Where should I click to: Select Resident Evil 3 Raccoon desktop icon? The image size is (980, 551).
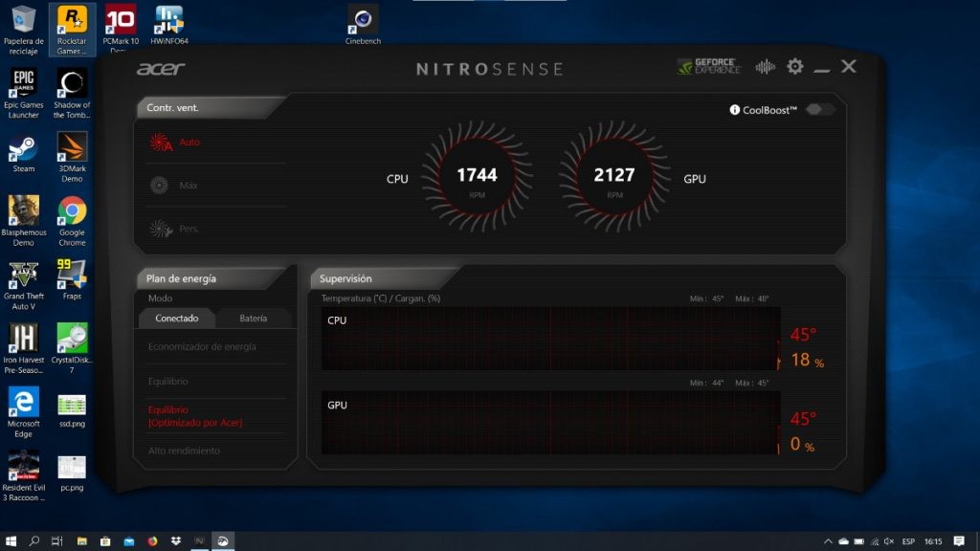tap(24, 476)
